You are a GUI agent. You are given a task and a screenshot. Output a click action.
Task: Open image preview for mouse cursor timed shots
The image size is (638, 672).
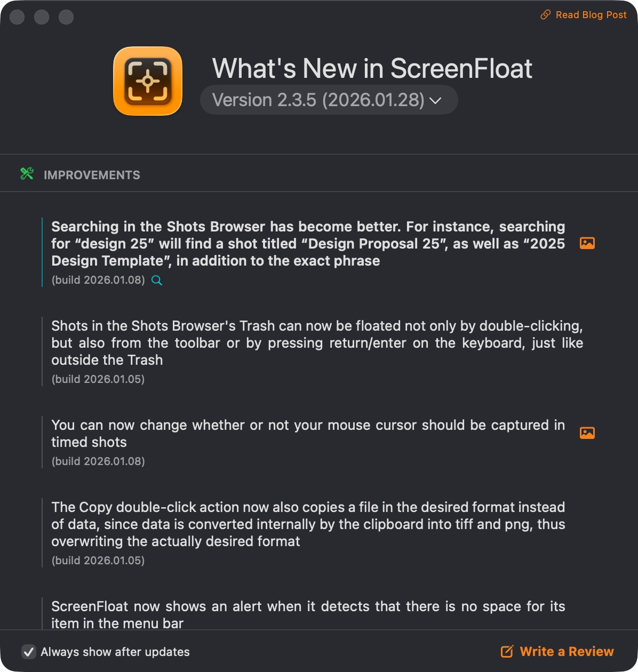click(x=587, y=433)
